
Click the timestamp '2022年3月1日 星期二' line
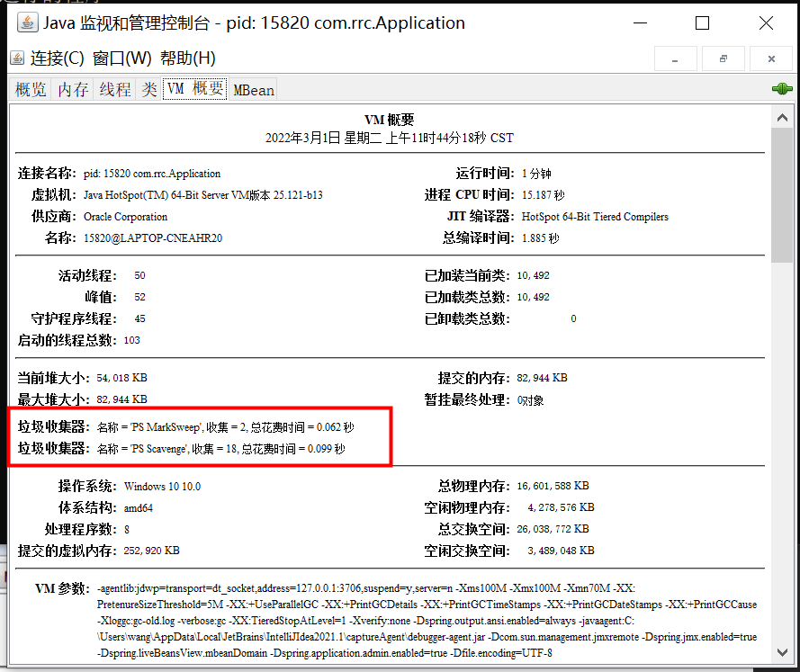(x=390, y=138)
